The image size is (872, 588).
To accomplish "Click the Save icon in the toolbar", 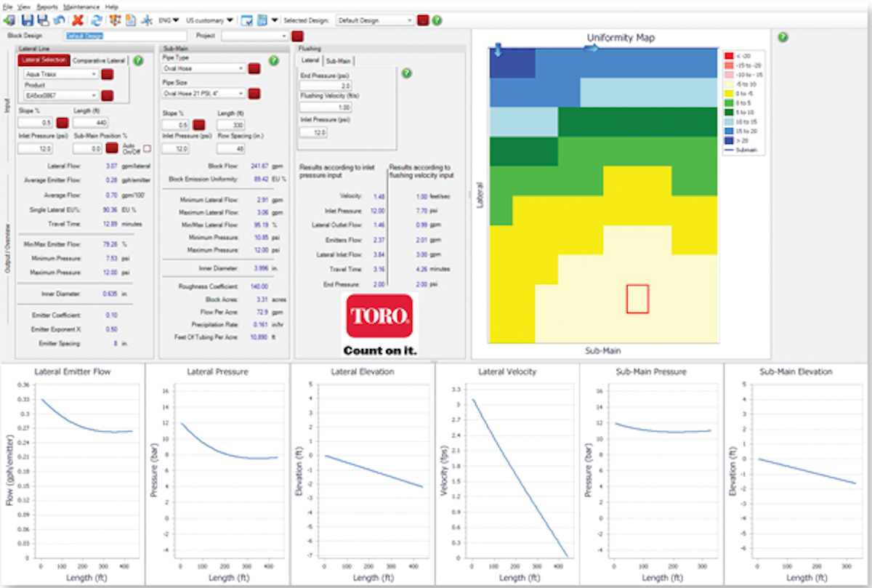I will point(27,20).
